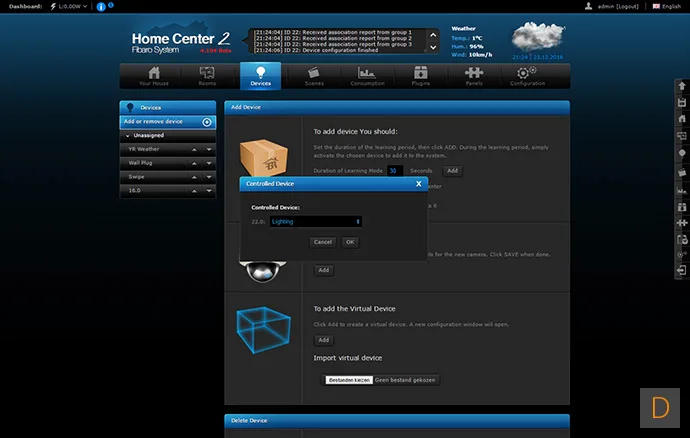
Task: Select Wall Plug in the device list
Action: pyautogui.click(x=140, y=163)
